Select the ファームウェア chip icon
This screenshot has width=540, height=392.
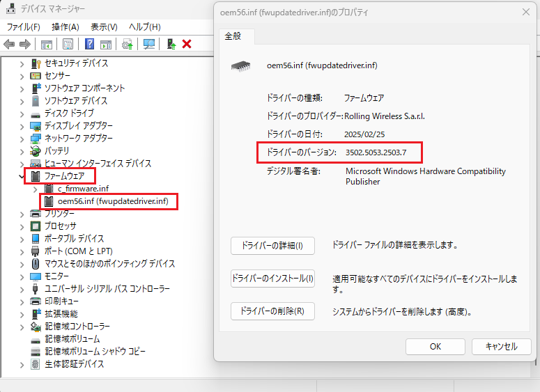click(35, 176)
